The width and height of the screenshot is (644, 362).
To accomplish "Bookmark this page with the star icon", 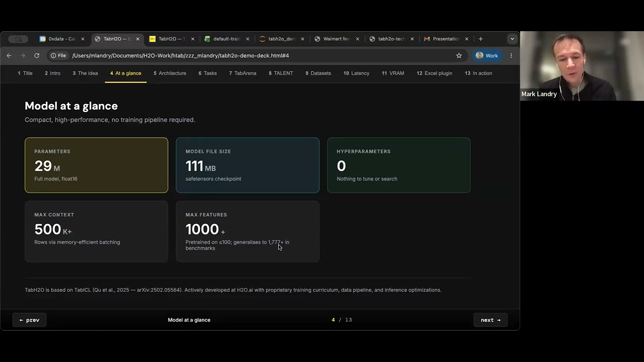I will [x=459, y=55].
